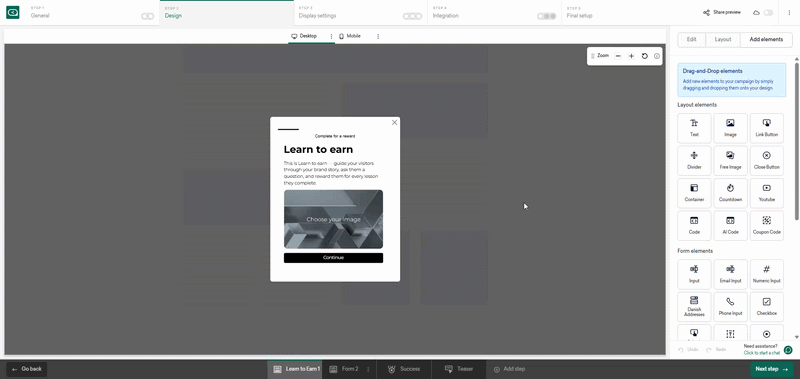Zoom in the canvas with plus
Viewport: 800px width, 379px height.
pos(631,56)
